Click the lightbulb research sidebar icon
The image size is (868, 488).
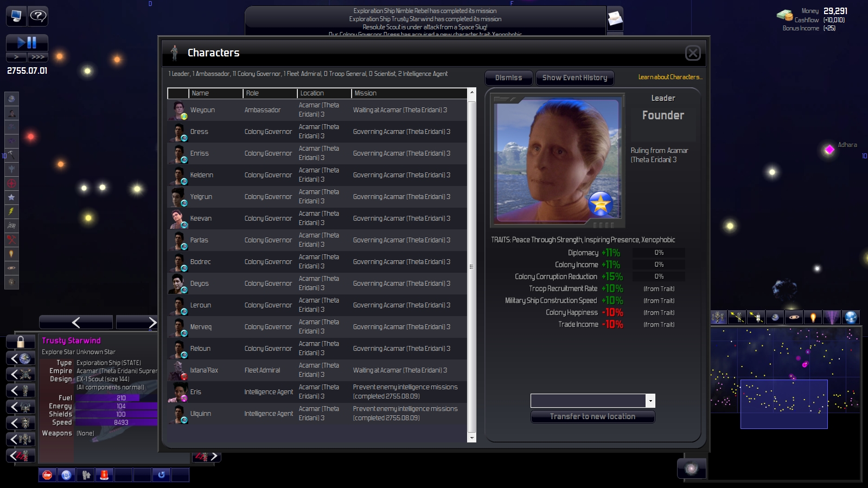[11, 254]
